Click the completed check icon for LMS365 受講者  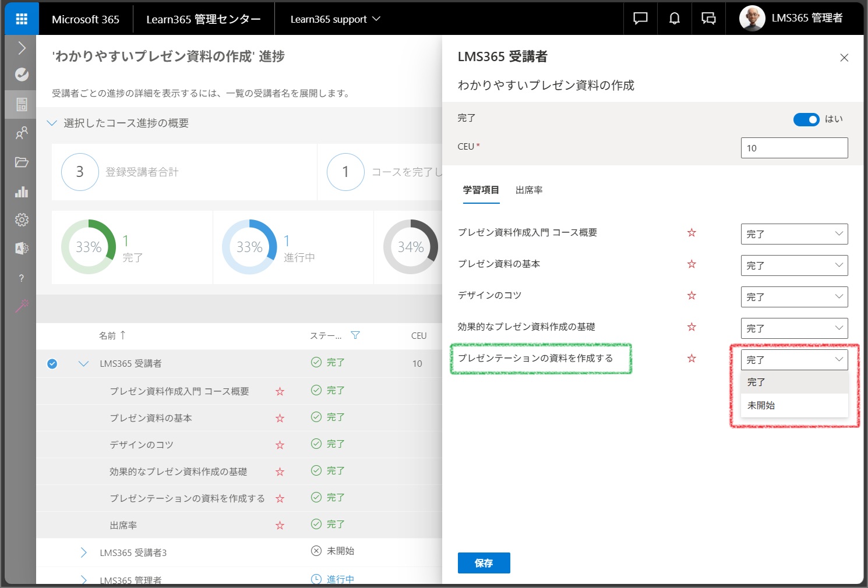click(316, 363)
